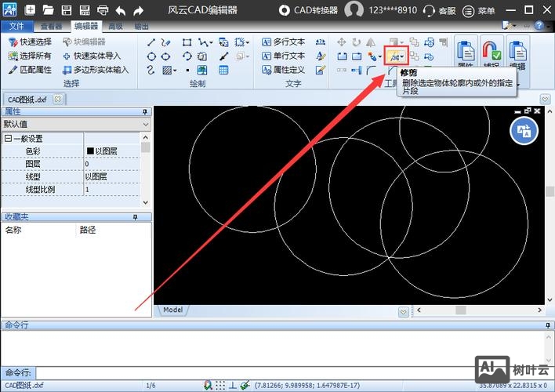Click the match properties (匹配属性) brush
The width and height of the screenshot is (555, 392).
coord(30,70)
